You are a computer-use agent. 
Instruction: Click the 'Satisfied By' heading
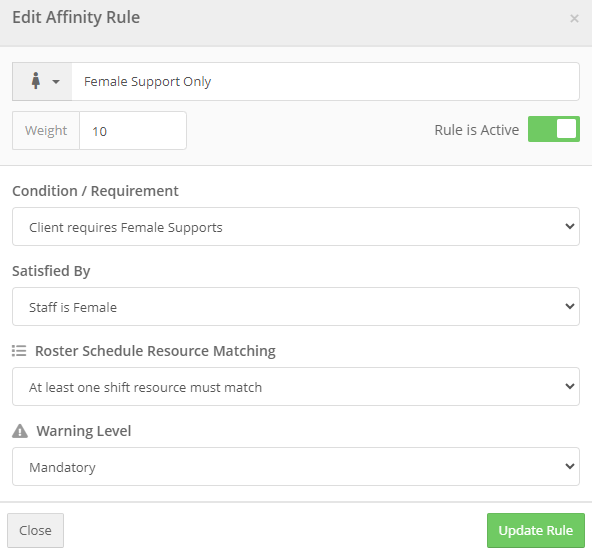point(51,271)
